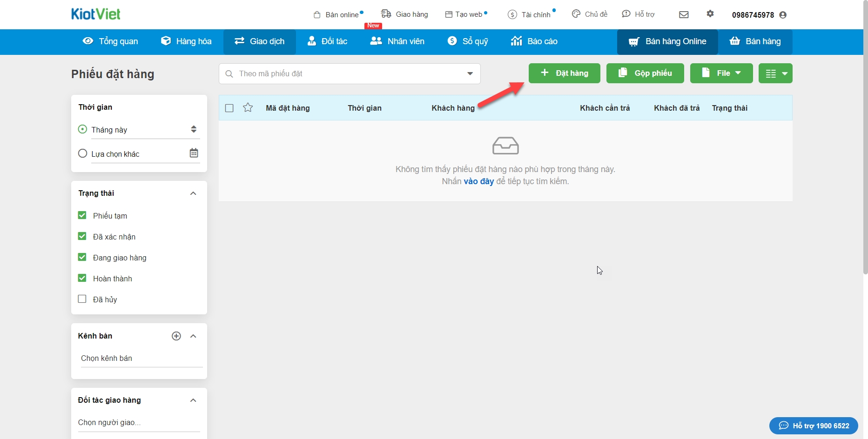The width and height of the screenshot is (868, 439).
Task: Go to the Báo cáo menu
Action: [x=534, y=41]
